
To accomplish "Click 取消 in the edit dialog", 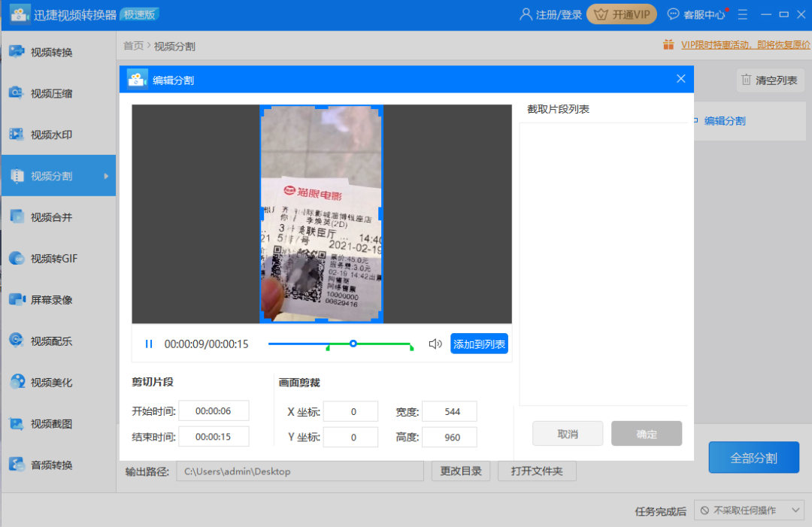I will 568,434.
